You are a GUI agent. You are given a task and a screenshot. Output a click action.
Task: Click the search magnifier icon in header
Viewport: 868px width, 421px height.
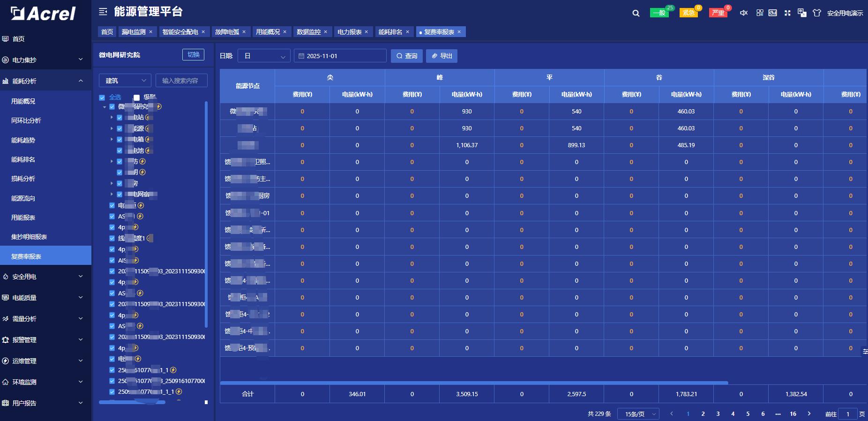(636, 13)
